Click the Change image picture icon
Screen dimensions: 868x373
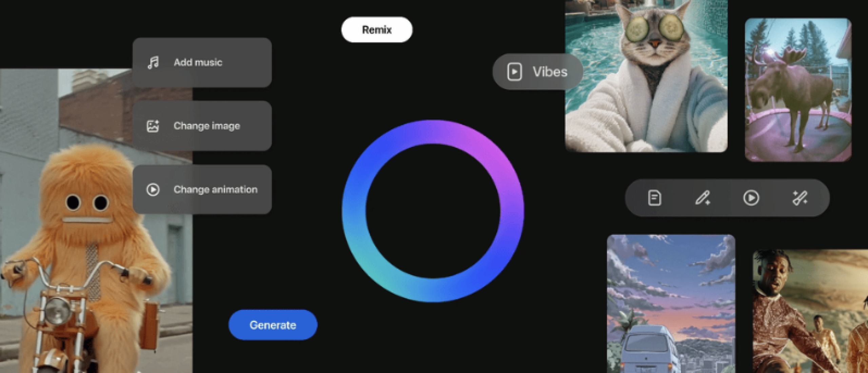[153, 126]
